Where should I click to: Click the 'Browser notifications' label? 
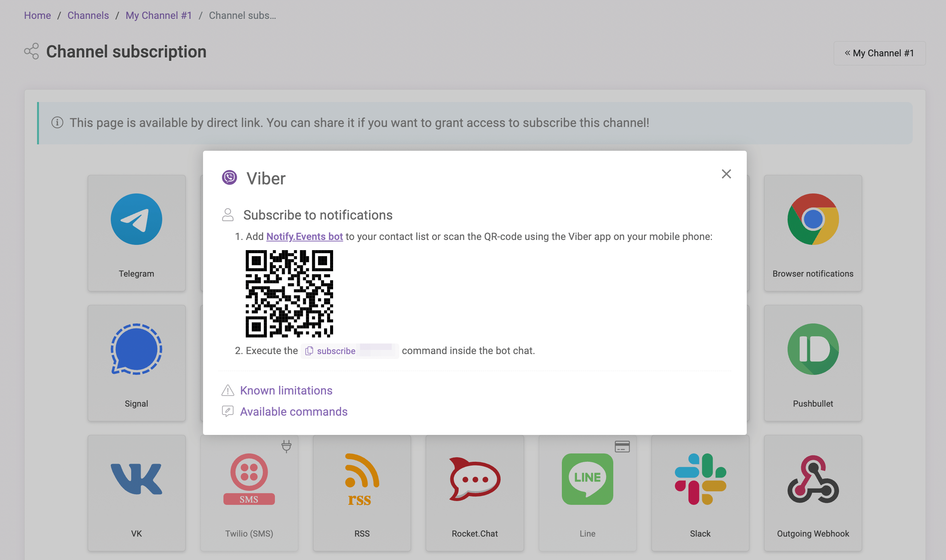tap(813, 274)
